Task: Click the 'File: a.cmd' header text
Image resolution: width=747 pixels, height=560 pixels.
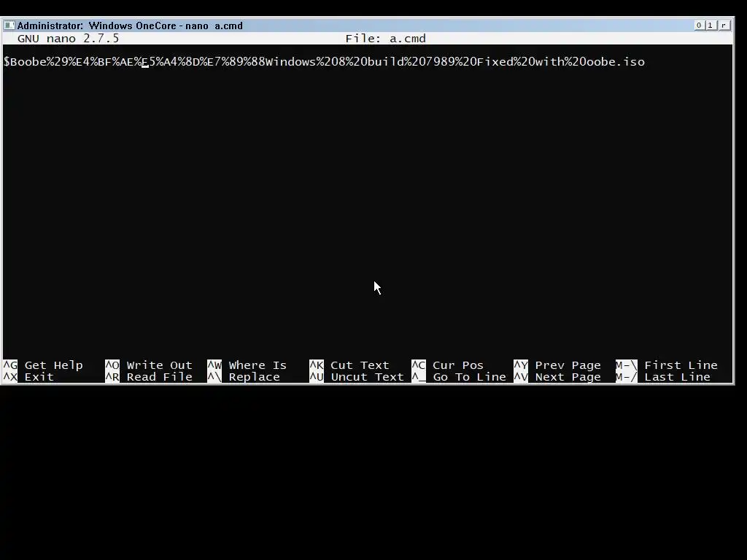Action: tap(385, 39)
